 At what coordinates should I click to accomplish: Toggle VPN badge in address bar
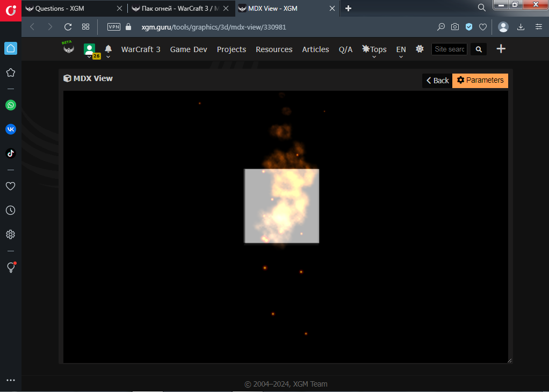(x=114, y=27)
